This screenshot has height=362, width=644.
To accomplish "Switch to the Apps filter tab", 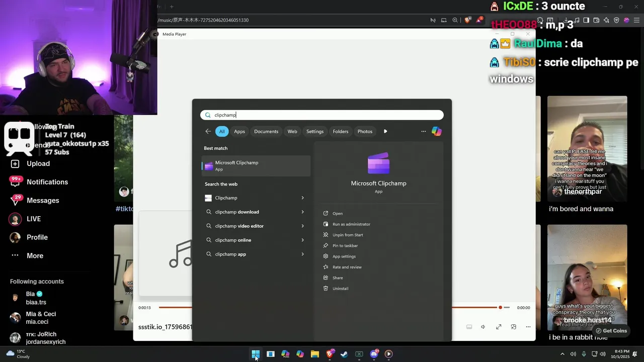I will click(239, 131).
